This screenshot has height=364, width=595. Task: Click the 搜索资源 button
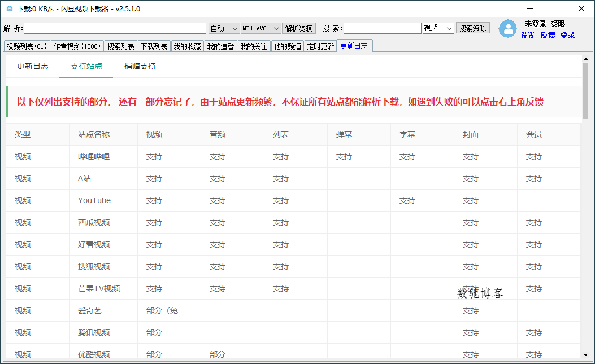[472, 28]
